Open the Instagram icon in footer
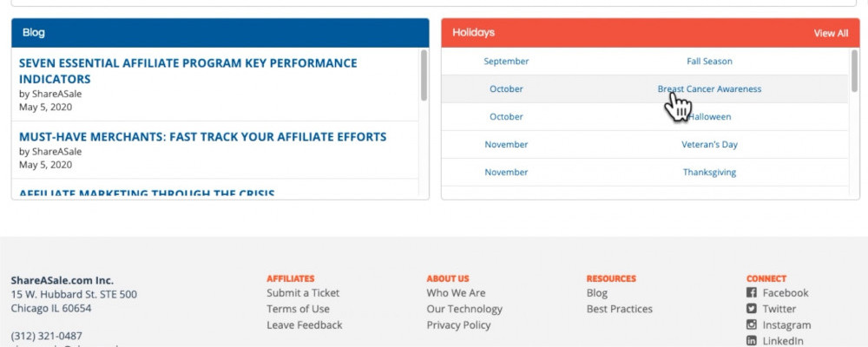Viewport: 868px width, 347px height. [x=751, y=324]
